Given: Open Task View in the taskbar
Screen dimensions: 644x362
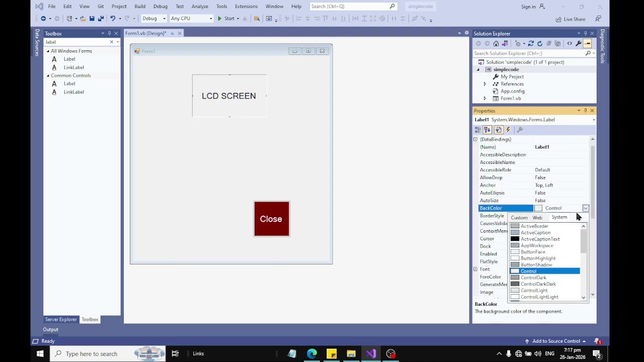Looking at the screenshot, I should (x=175, y=353).
